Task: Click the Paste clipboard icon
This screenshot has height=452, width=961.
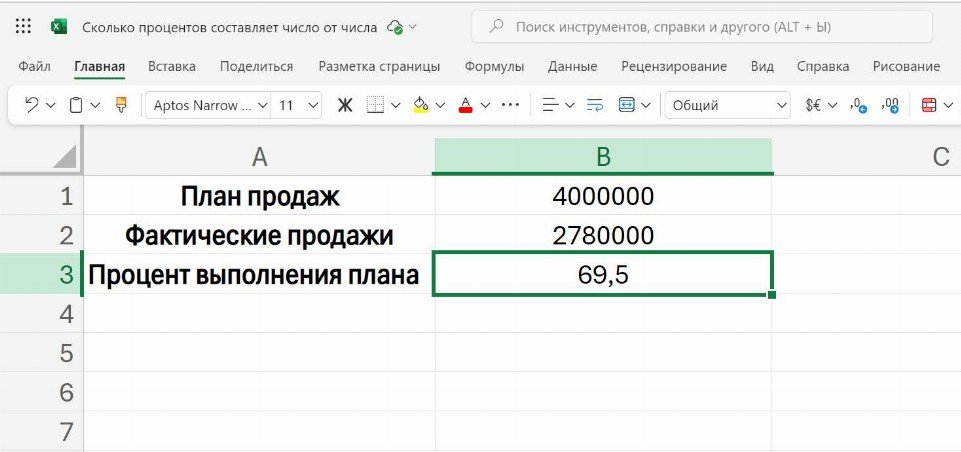Action: [76, 105]
